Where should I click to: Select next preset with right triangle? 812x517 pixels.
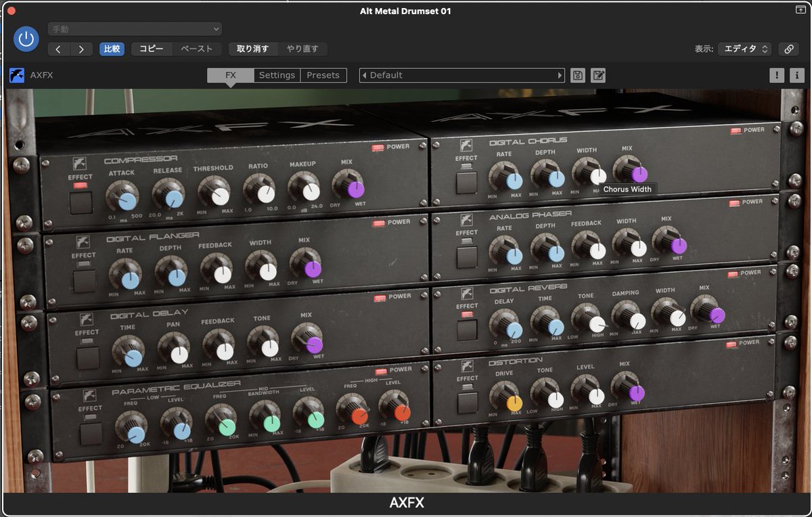[x=560, y=75]
